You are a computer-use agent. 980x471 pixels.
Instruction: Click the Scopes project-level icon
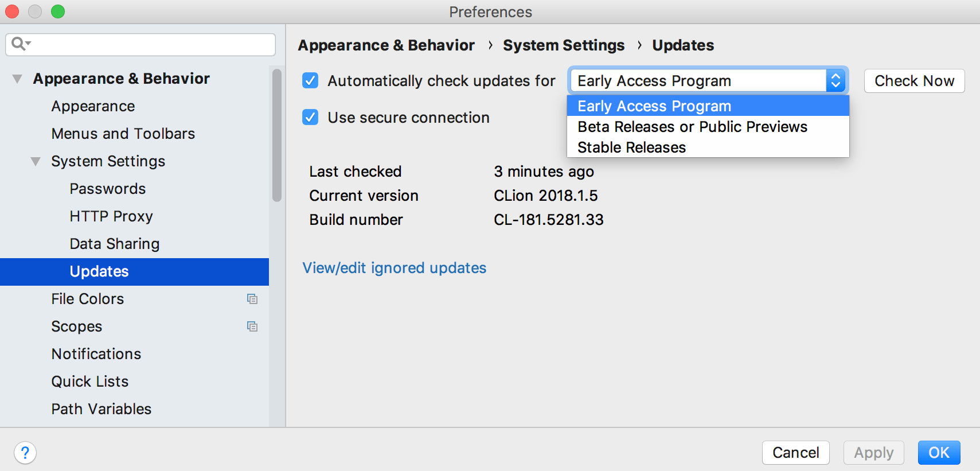click(x=252, y=326)
